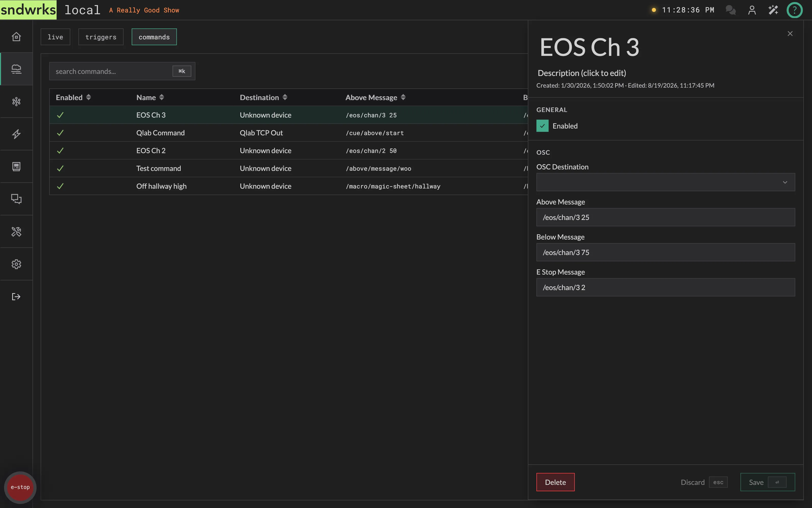Click the EOS Ch 3 panel title
The width and height of the screenshot is (812, 508).
tap(589, 47)
